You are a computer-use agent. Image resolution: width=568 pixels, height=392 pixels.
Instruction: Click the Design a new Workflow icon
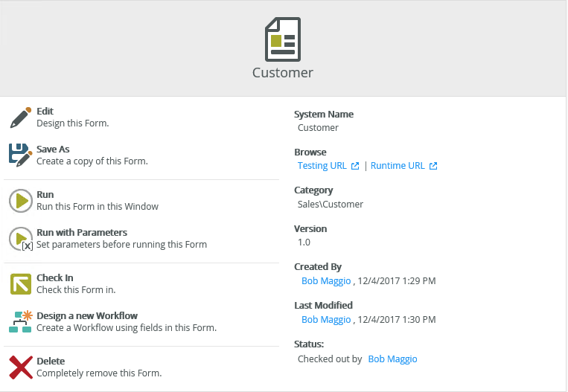(20, 321)
